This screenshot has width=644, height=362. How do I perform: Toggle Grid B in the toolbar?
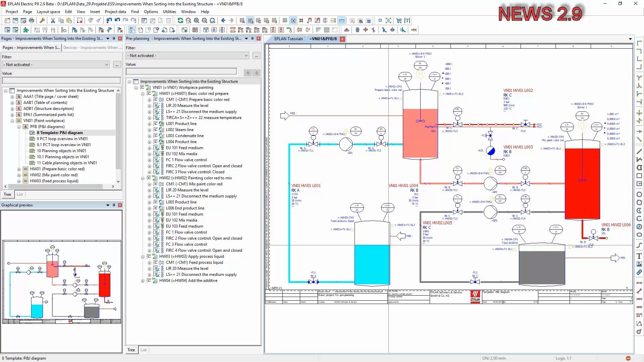point(250,21)
